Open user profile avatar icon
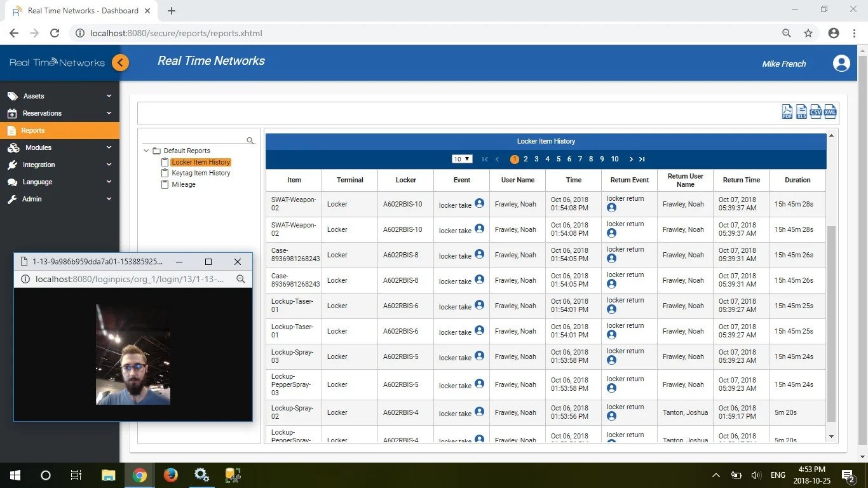 click(x=841, y=63)
